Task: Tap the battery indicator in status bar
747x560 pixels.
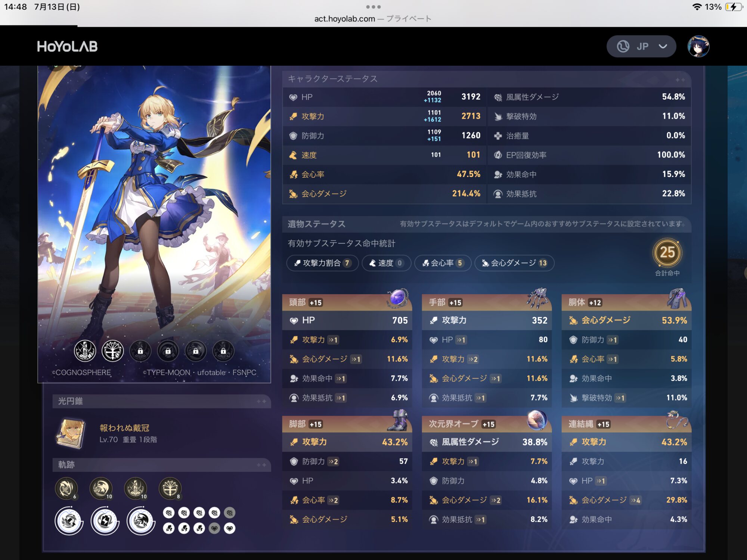Action: click(x=734, y=7)
